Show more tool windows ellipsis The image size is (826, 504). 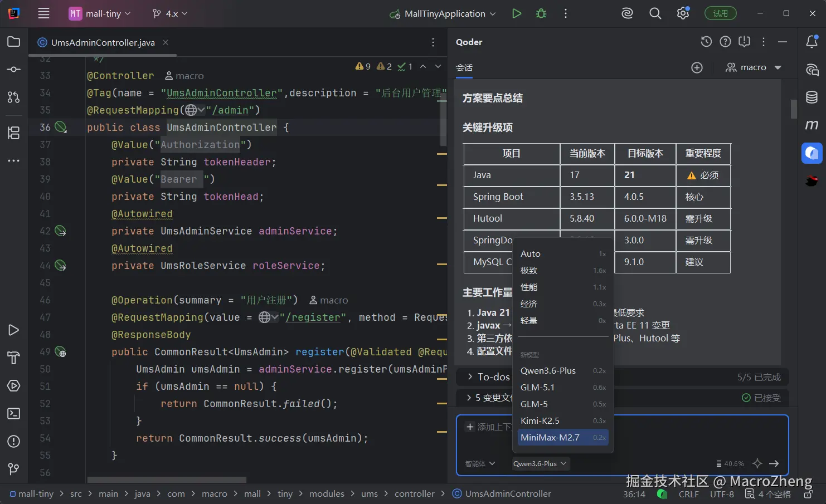coord(14,160)
